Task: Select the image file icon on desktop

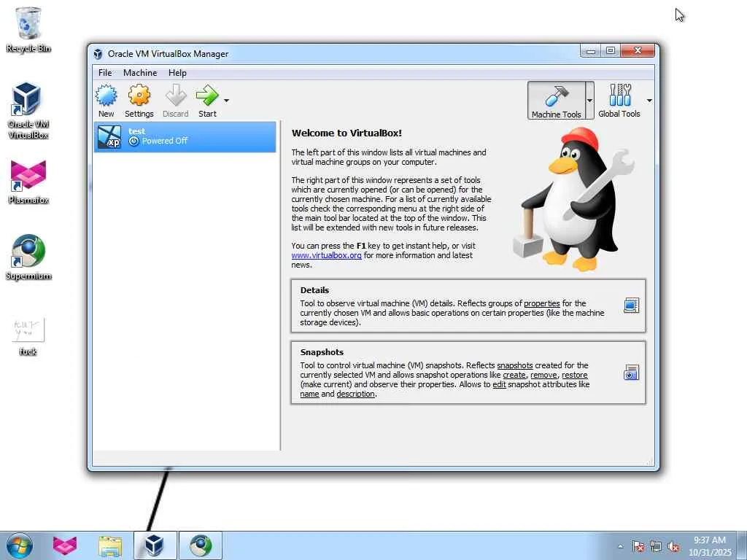Action: tap(28, 337)
